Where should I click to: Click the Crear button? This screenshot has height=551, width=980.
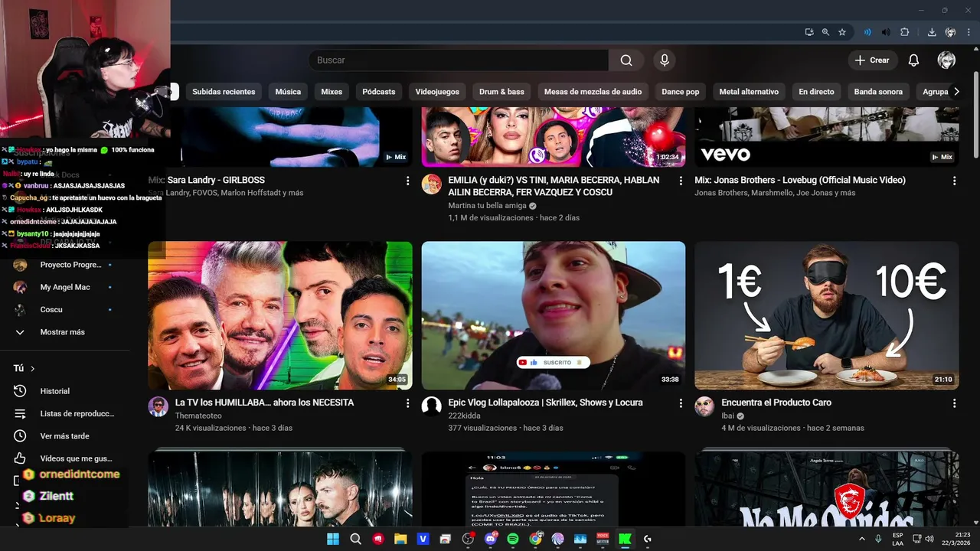pyautogui.click(x=872, y=60)
